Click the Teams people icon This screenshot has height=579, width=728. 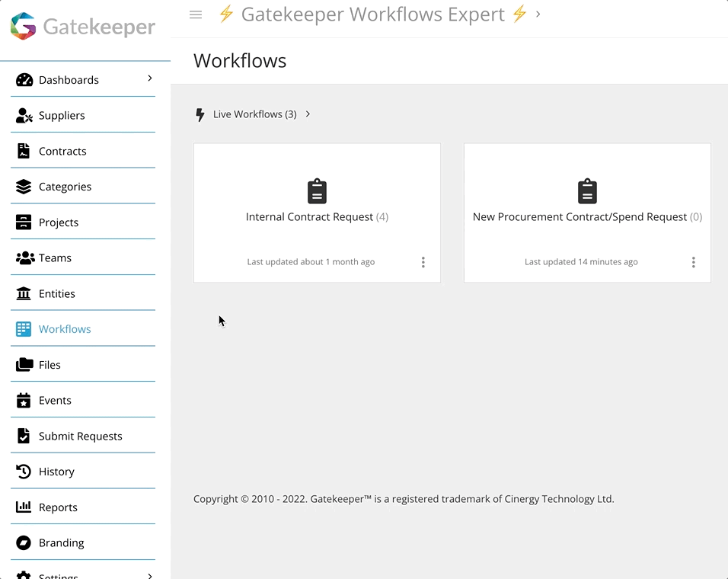coord(25,258)
